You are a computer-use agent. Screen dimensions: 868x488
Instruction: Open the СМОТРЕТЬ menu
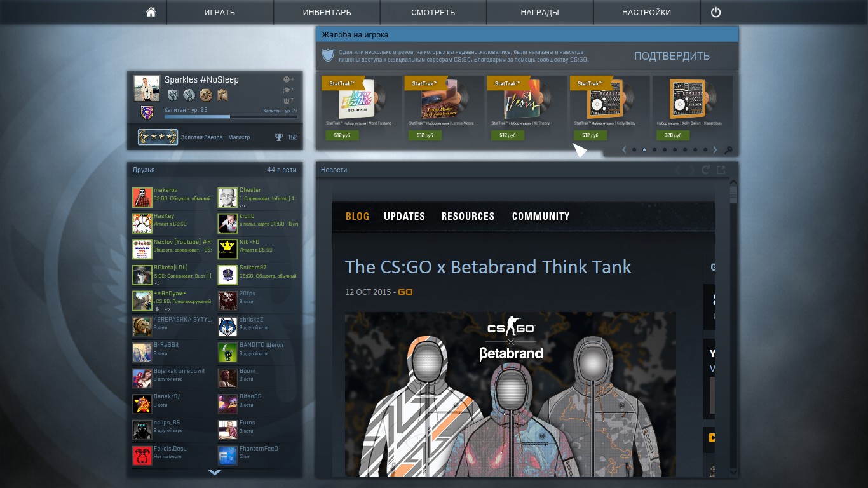(x=433, y=12)
